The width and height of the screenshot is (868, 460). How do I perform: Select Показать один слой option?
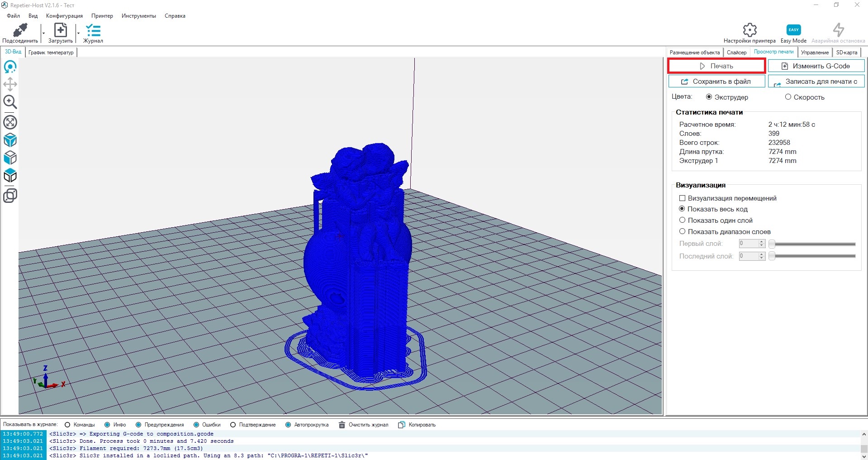click(682, 220)
